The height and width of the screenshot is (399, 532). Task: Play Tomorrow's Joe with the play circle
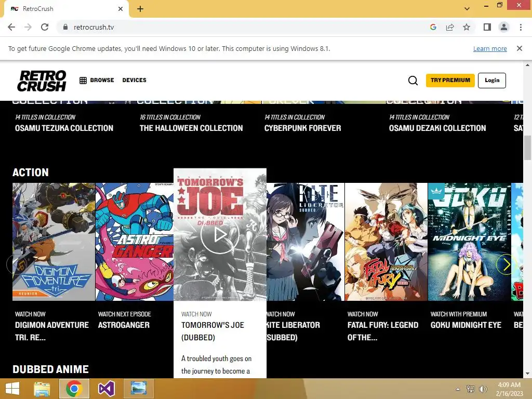tap(220, 234)
